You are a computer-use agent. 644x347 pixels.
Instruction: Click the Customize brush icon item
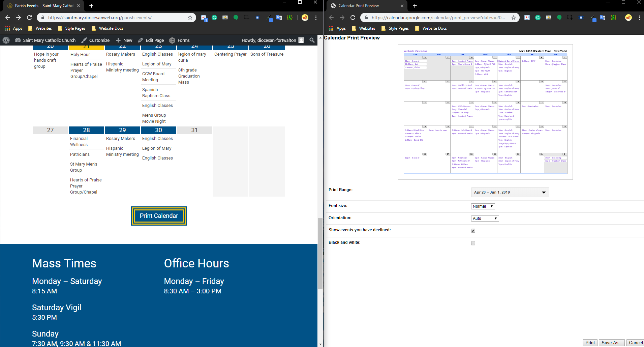[96, 40]
